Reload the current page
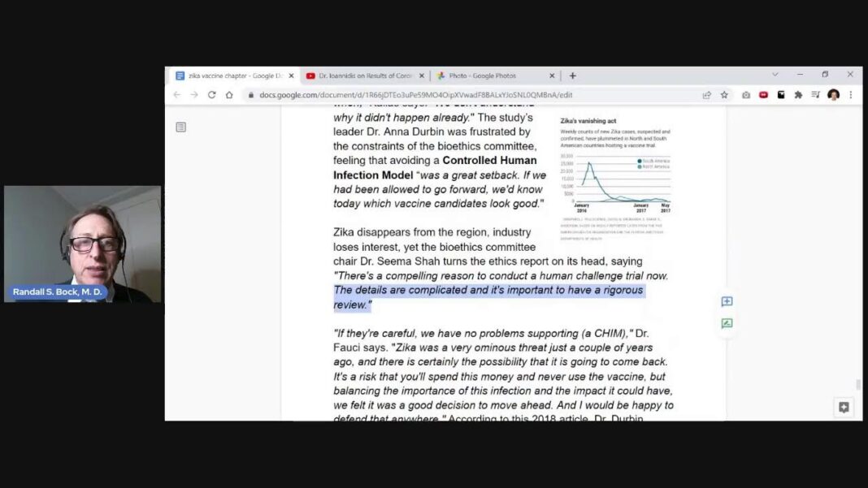Screen dimensions: 868x488 click(x=211, y=95)
